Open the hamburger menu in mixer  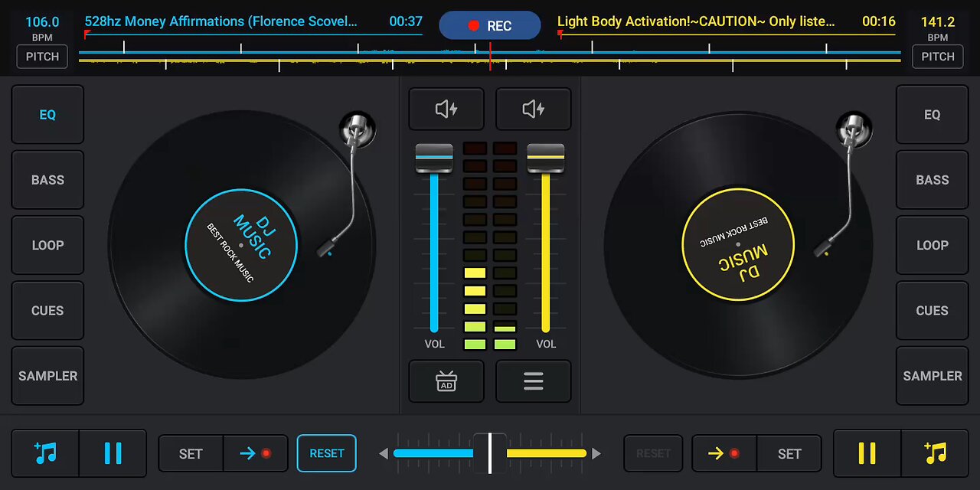tap(534, 381)
